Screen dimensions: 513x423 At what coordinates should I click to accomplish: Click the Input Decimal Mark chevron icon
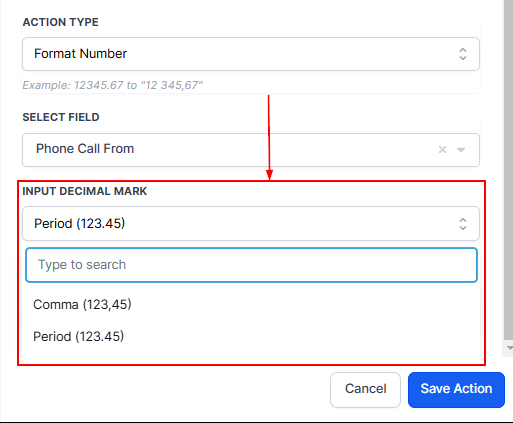click(x=463, y=224)
